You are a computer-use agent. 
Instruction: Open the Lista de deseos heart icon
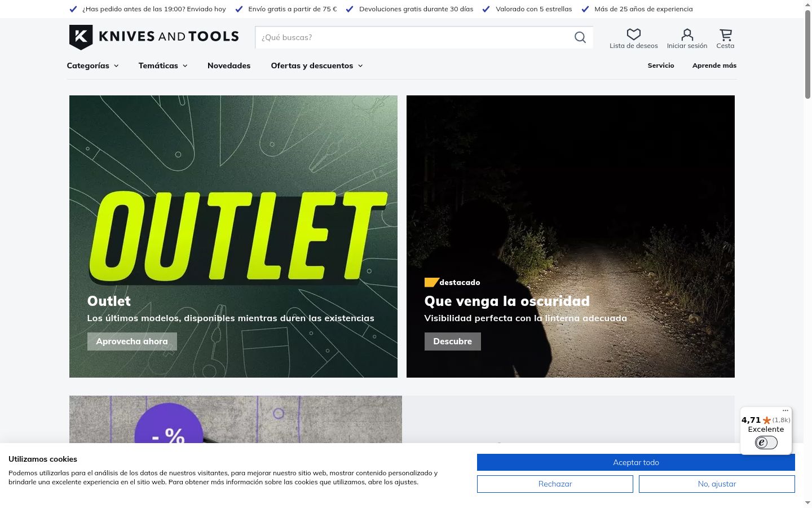coord(634,34)
